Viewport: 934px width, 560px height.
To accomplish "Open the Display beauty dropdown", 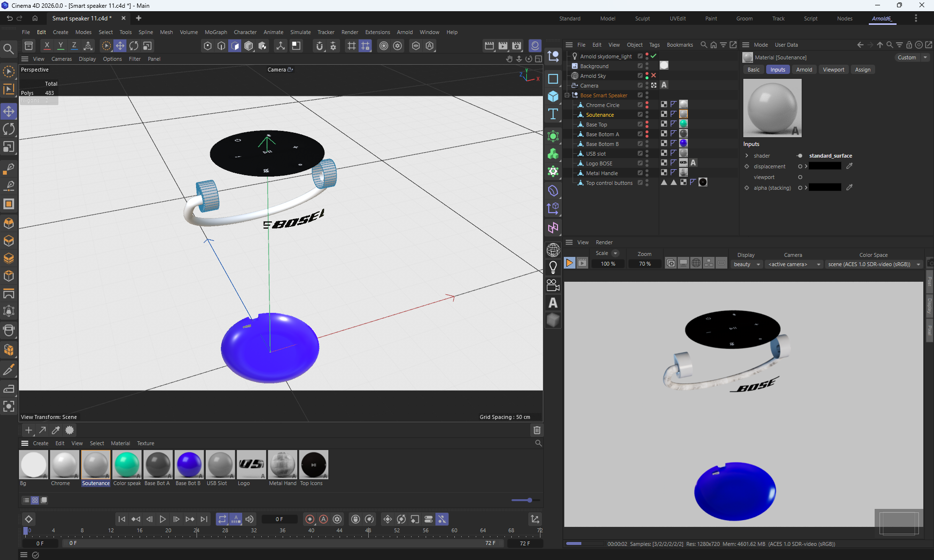I will 747,264.
